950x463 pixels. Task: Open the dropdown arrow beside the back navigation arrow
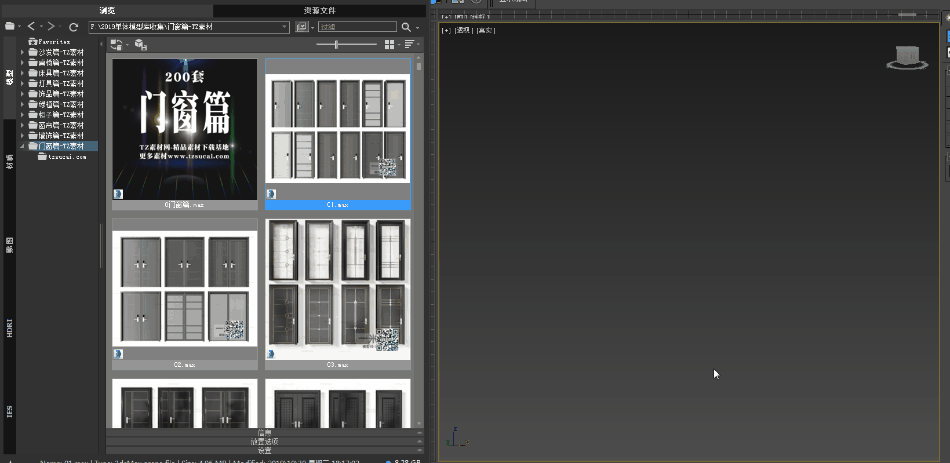(x=41, y=27)
